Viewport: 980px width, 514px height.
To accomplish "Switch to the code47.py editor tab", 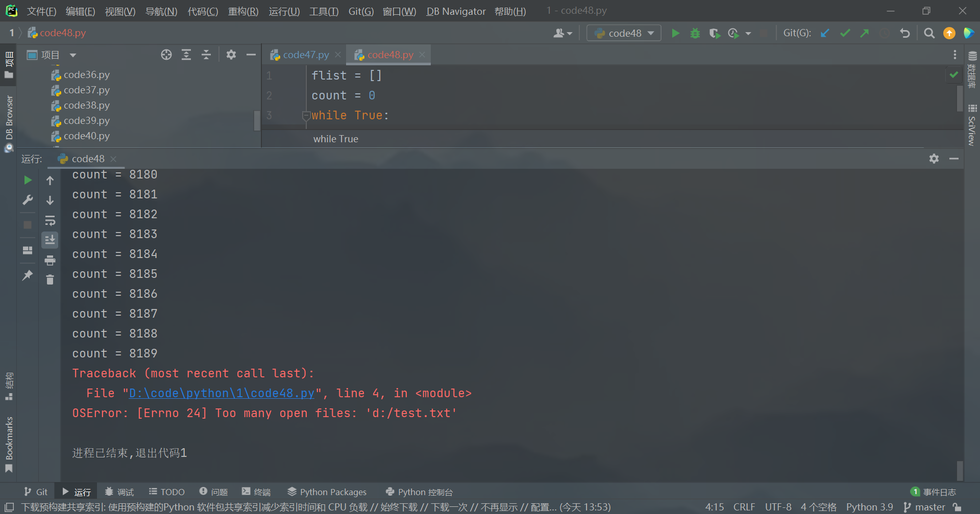I will pos(306,55).
